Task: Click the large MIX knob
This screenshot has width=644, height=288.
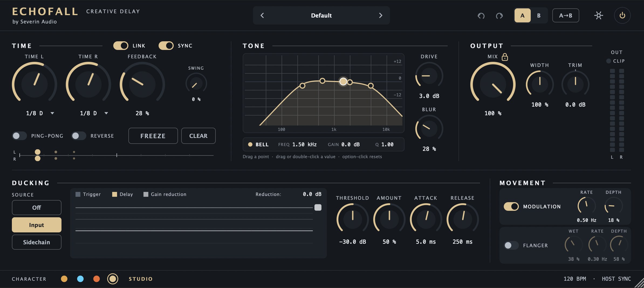Action: click(493, 84)
